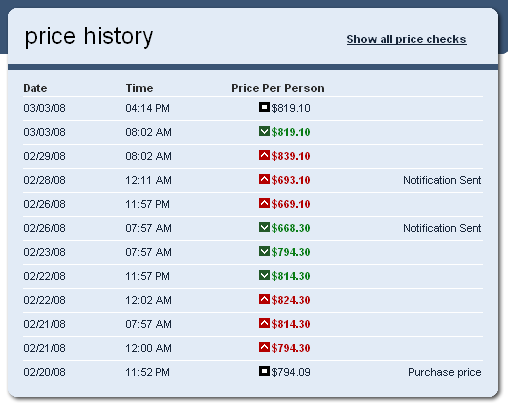The height and width of the screenshot is (407, 508).
Task: Click black square icon beside $794.09
Action: tap(264, 371)
